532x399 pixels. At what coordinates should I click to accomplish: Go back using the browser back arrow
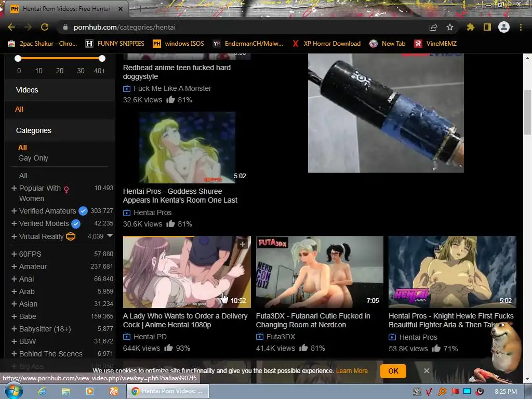[x=11, y=27]
